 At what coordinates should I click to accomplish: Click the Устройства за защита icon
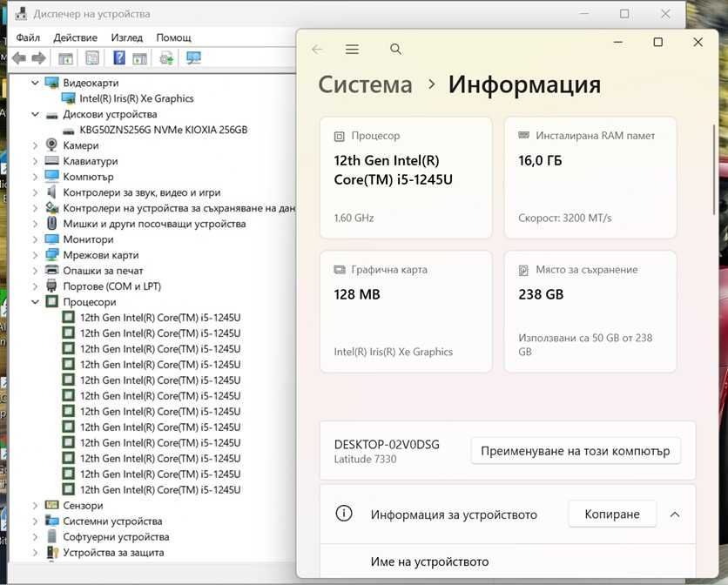(x=52, y=552)
